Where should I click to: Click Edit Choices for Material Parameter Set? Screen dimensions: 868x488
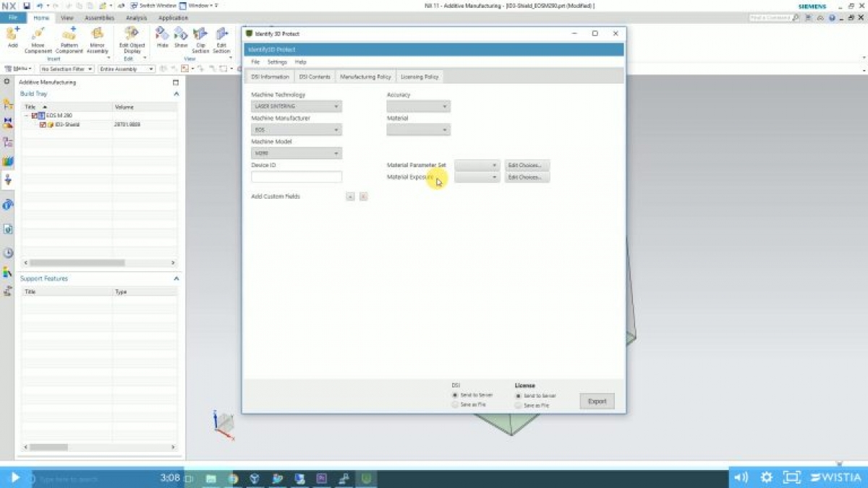click(527, 166)
